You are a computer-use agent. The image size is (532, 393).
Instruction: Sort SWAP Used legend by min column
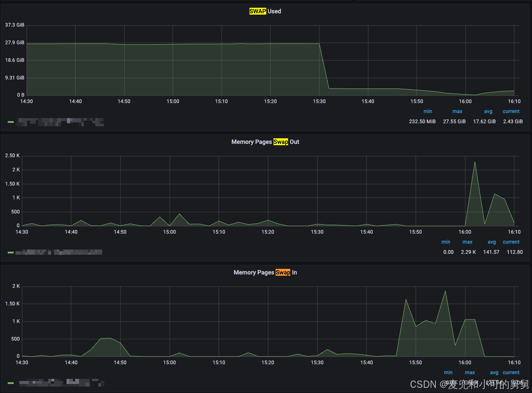[428, 111]
